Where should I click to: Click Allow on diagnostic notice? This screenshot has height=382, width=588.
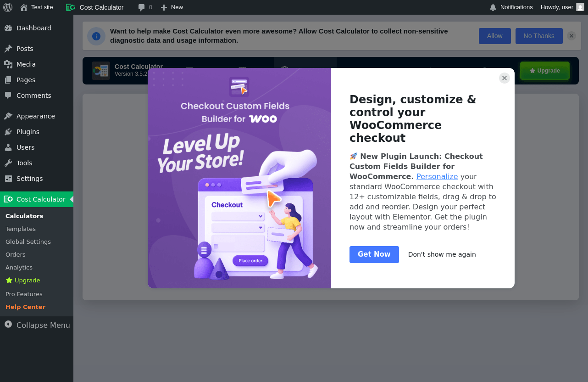point(495,36)
